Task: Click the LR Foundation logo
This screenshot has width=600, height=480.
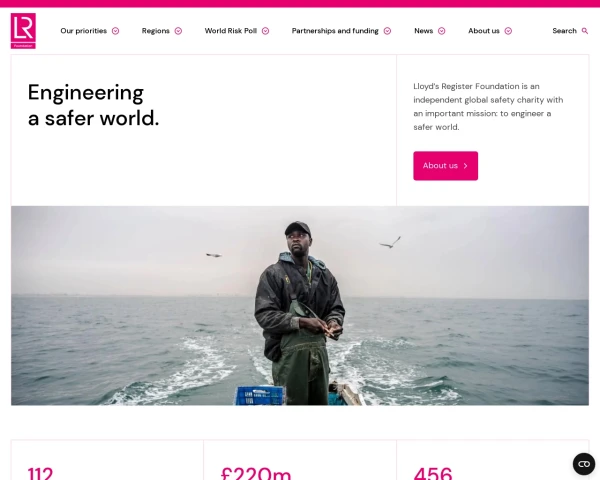Action: pos(23,31)
